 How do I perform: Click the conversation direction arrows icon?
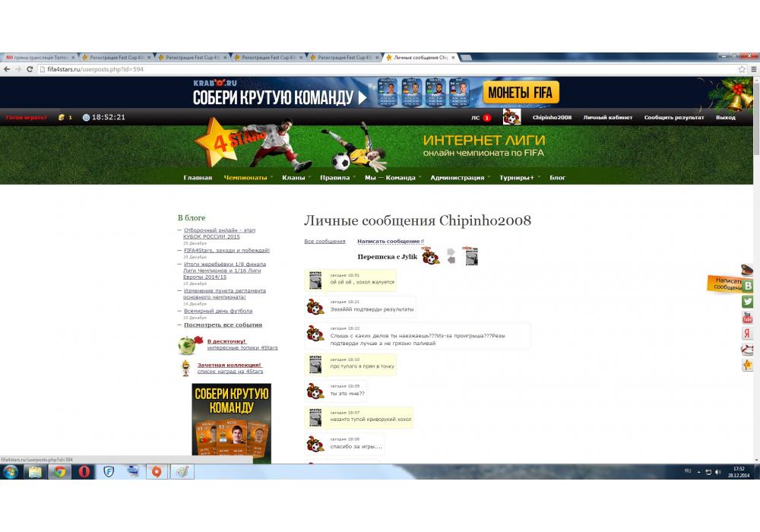[451, 256]
